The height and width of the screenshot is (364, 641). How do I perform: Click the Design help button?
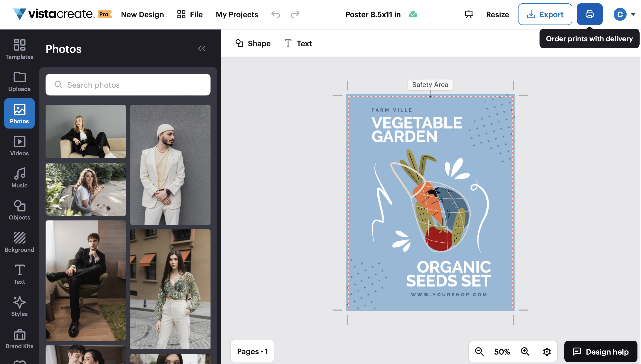[x=600, y=351]
